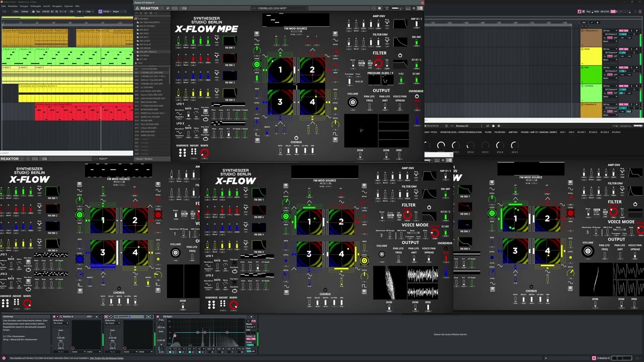Solo the BASS track with its S button
Image resolution: width=644 pixels, height=362 pixels.
(x=631, y=49)
